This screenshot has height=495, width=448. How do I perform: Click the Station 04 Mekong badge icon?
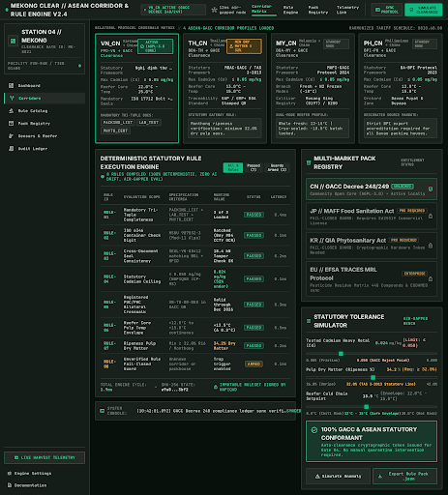(x=13, y=41)
